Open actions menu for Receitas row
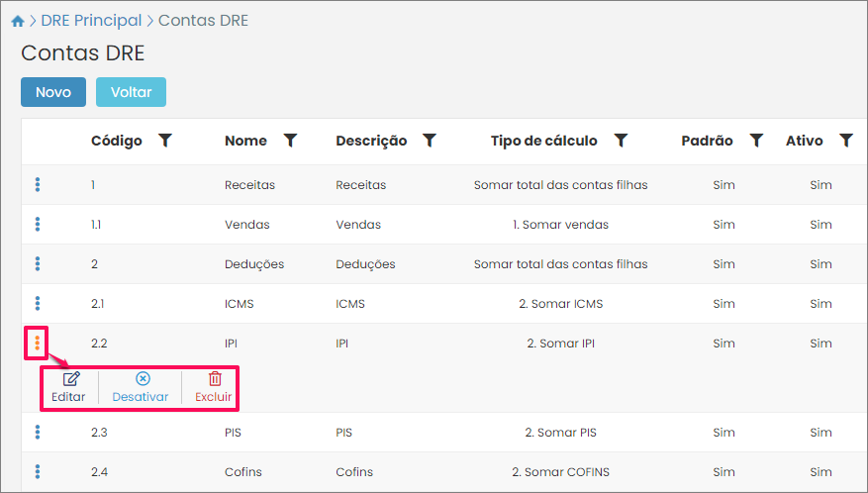 pyautogui.click(x=38, y=184)
